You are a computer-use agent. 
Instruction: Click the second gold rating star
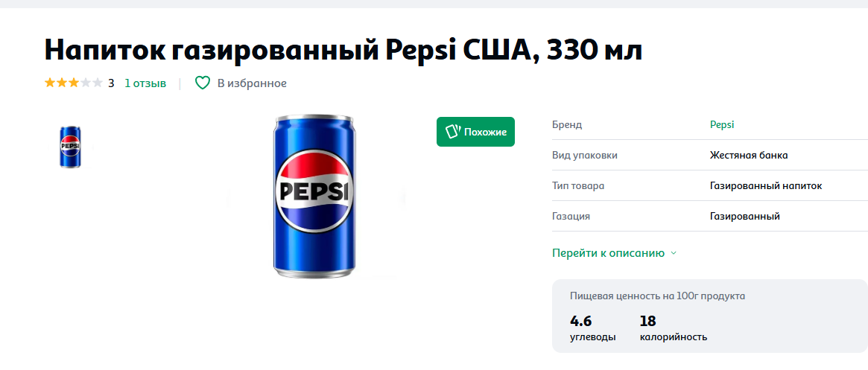point(62,83)
